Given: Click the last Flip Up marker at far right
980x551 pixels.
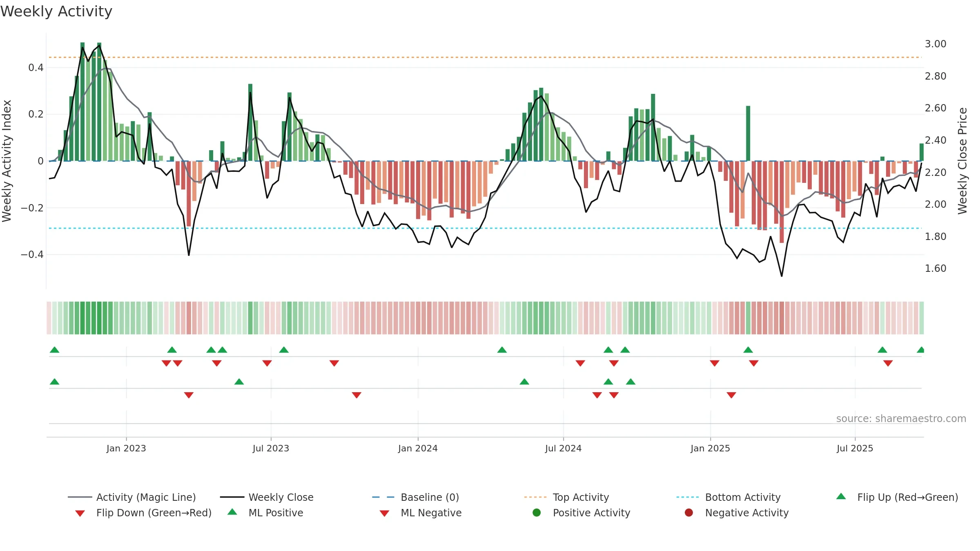Looking at the screenshot, I should point(921,350).
